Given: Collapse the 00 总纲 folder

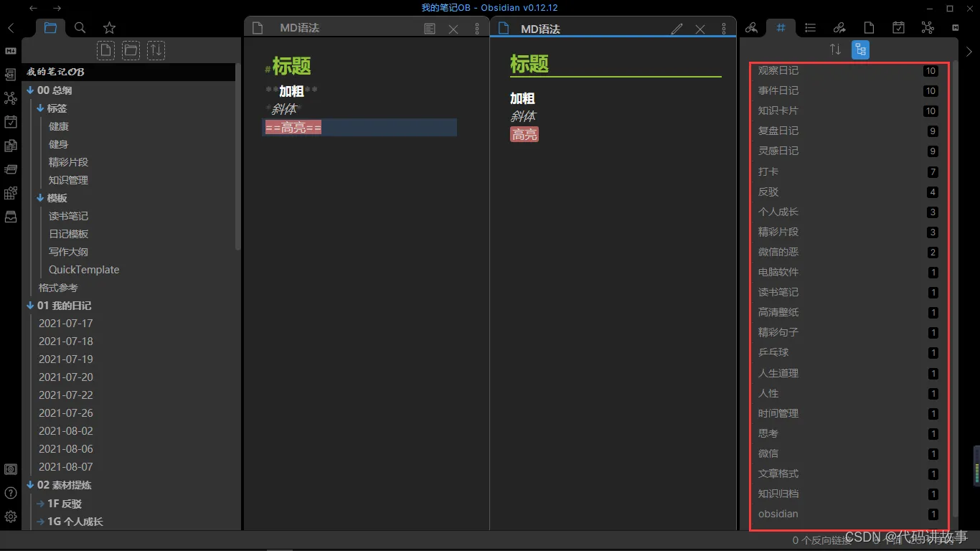Looking at the screenshot, I should (30, 90).
